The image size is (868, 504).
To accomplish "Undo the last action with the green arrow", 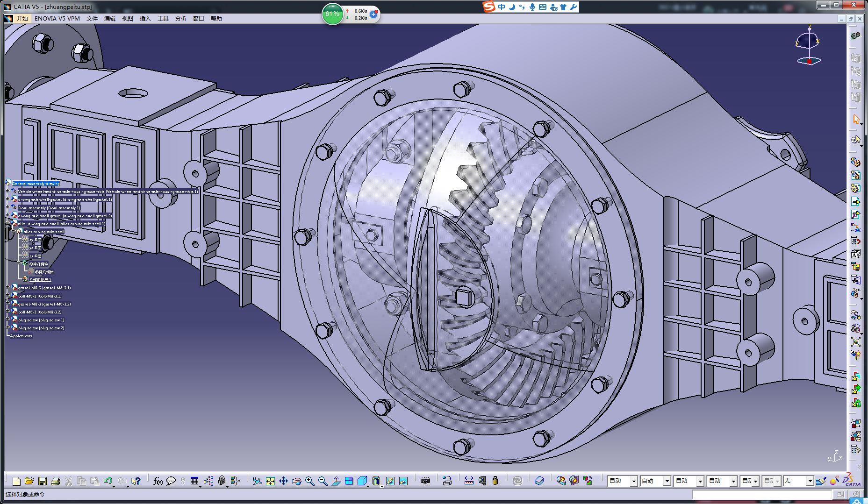I will tap(108, 481).
